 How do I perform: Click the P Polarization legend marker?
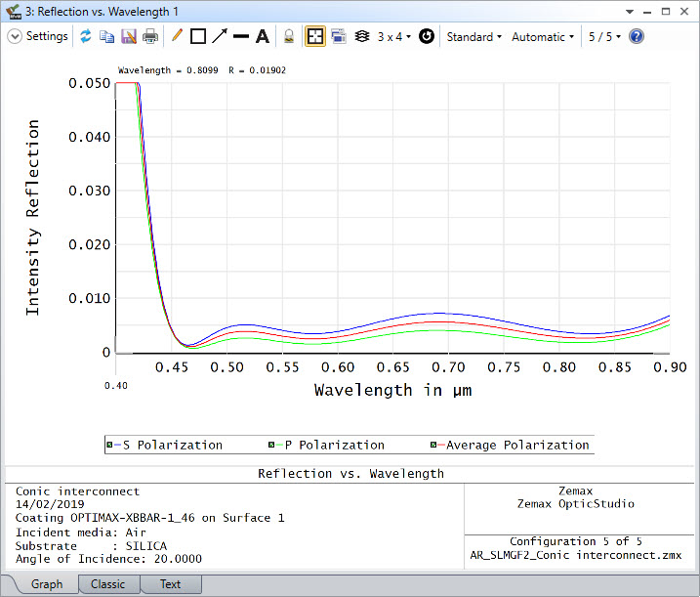click(271, 445)
